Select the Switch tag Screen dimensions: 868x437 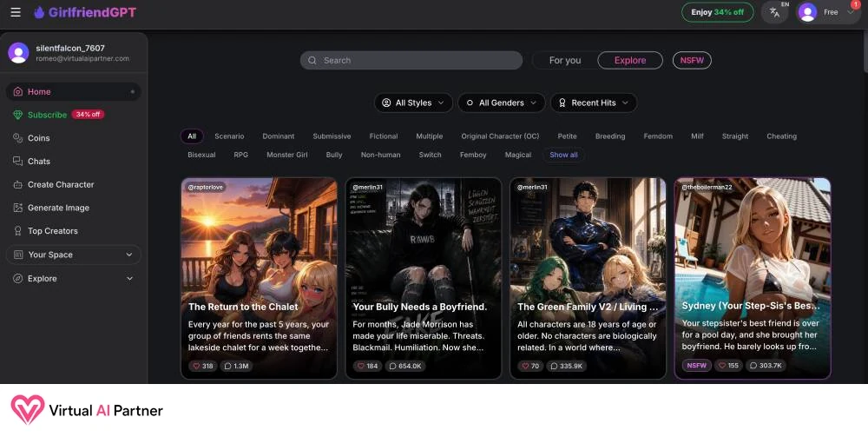pos(431,156)
